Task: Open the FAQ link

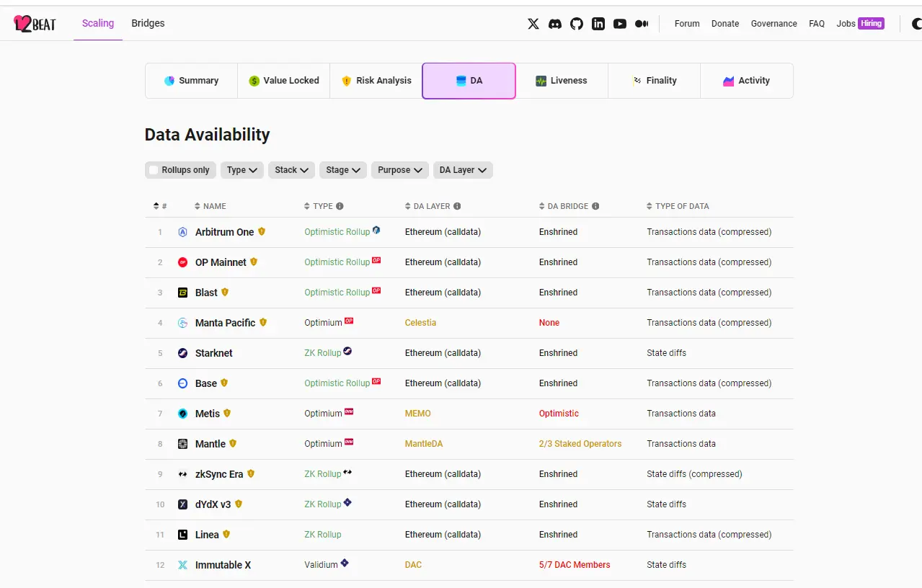Action: (x=817, y=24)
